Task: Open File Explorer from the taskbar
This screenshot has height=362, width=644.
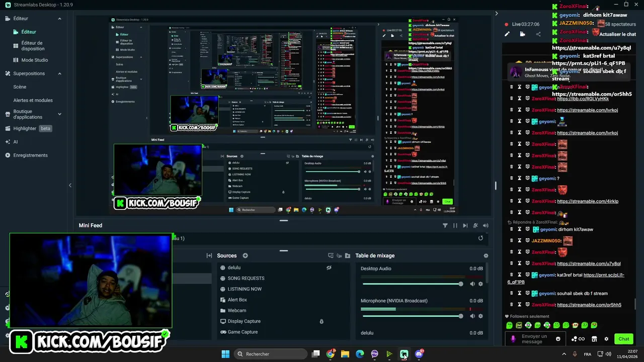Action: (345, 354)
